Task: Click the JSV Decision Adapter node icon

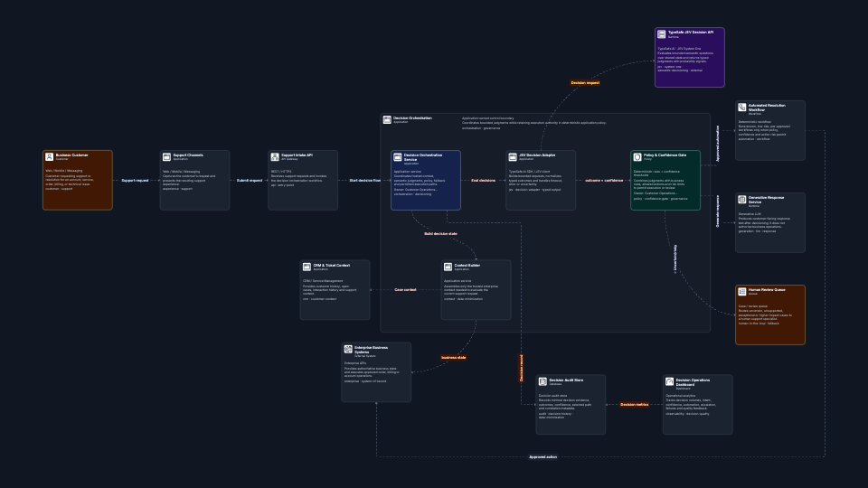Action: point(513,157)
